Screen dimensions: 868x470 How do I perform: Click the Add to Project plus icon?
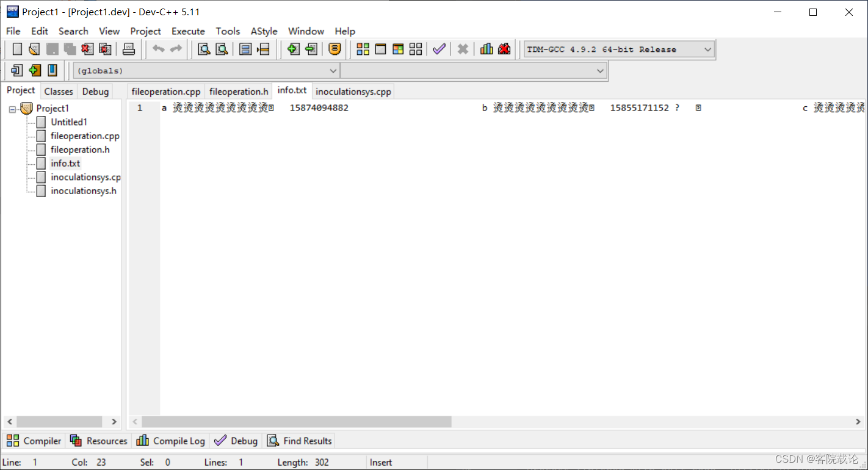coord(293,49)
